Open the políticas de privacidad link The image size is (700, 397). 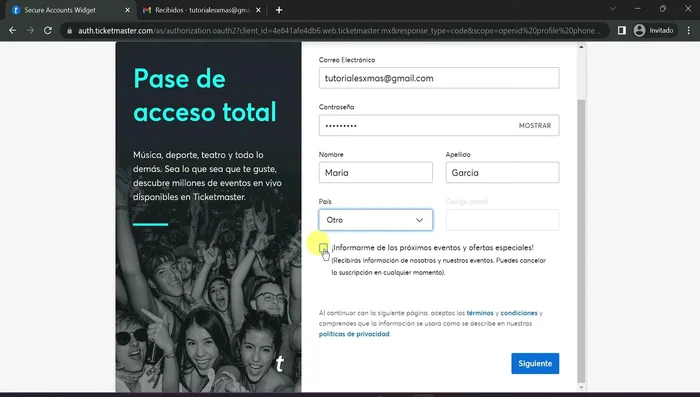354,334
